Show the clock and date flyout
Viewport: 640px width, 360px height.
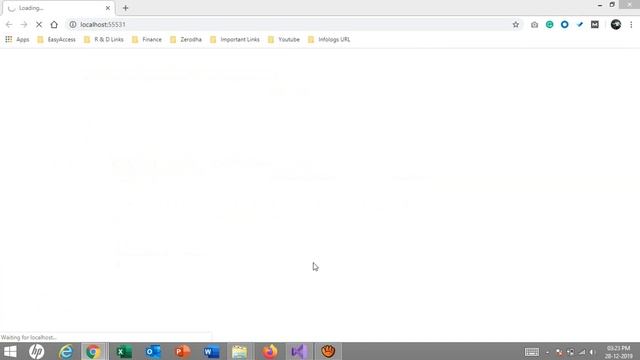point(618,352)
